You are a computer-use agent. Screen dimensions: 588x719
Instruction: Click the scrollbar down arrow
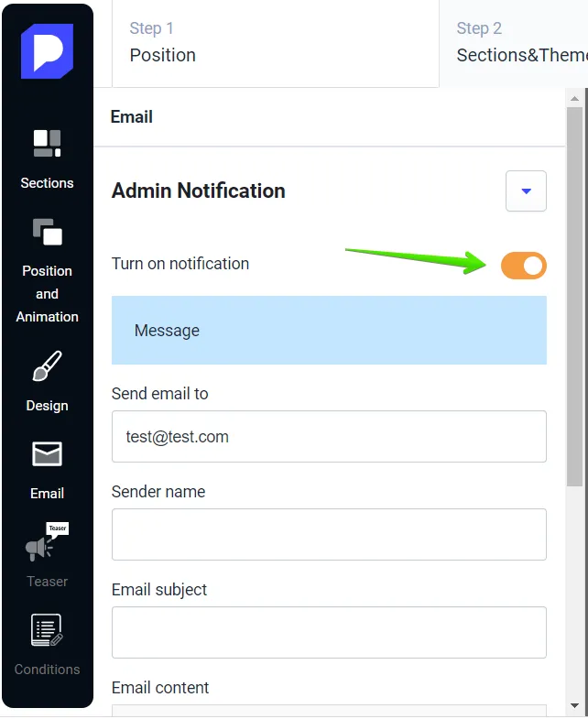click(574, 705)
